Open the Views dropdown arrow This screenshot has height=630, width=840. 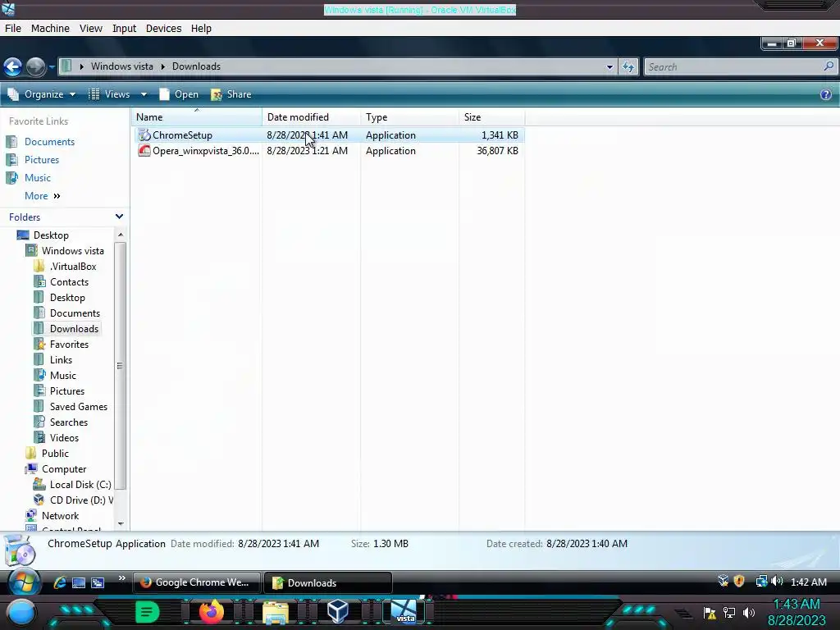click(x=144, y=94)
